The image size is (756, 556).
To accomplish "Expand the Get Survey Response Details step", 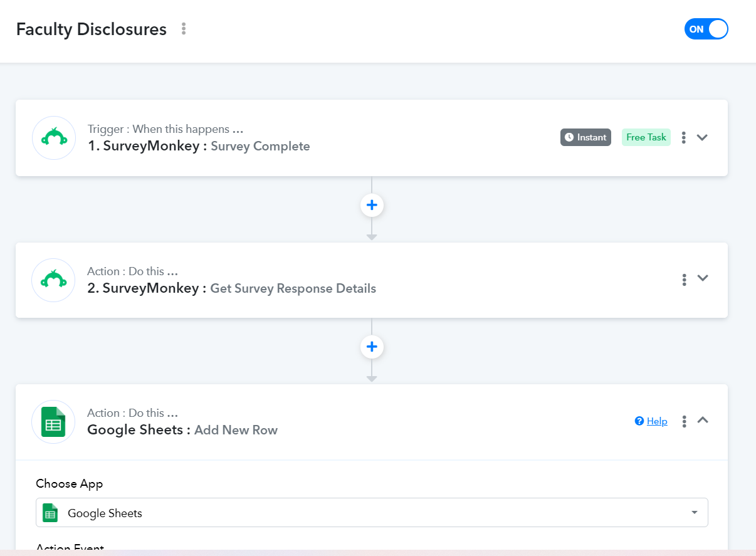I will tap(703, 278).
